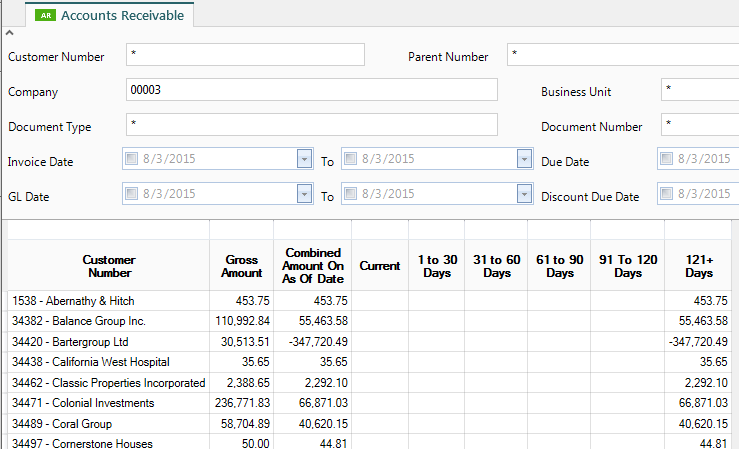The height and width of the screenshot is (449, 739).
Task: Expand the Invoice Date 'To' date dropdown
Action: [524, 159]
